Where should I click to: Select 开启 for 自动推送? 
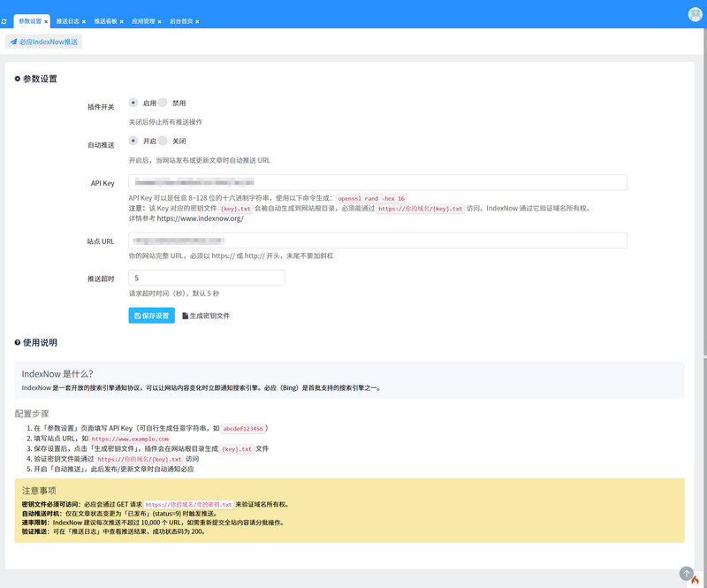coord(133,141)
